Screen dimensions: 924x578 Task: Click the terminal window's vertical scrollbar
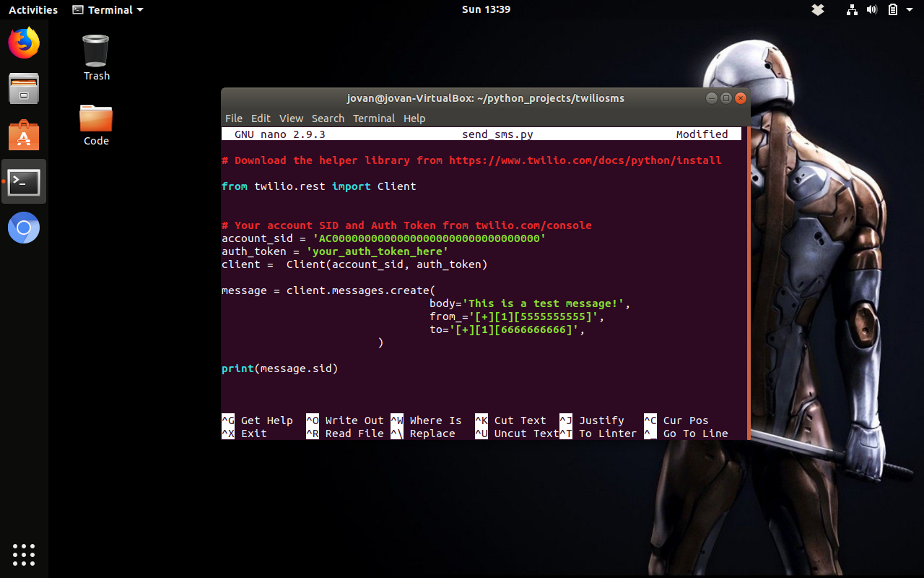point(748,283)
